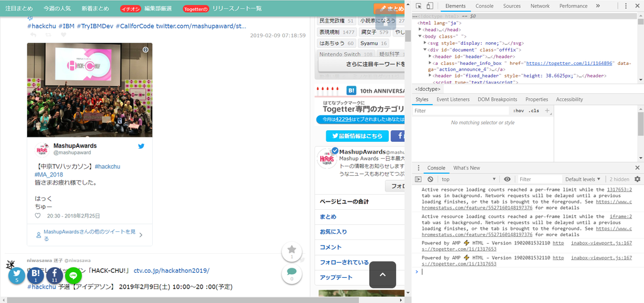Open the ctv.co.jp/hackathon2019 link
Image resolution: width=644 pixels, height=303 pixels.
pos(171,270)
